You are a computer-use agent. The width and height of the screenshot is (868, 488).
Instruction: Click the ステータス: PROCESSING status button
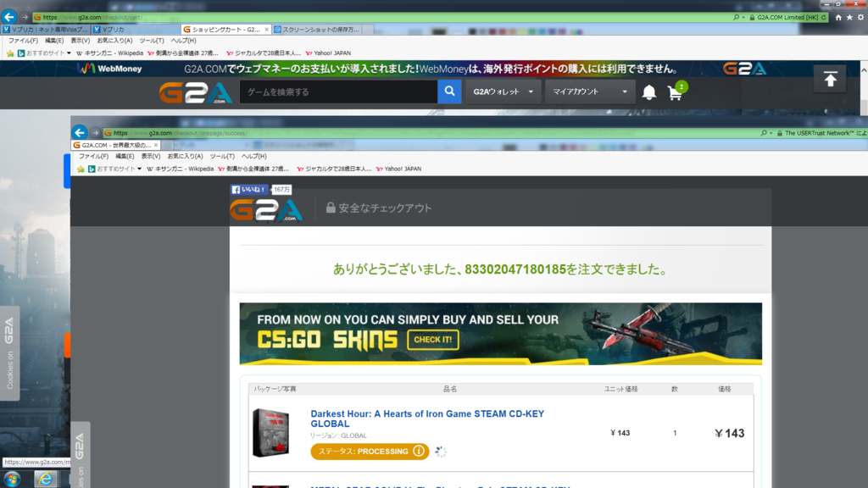tap(370, 452)
